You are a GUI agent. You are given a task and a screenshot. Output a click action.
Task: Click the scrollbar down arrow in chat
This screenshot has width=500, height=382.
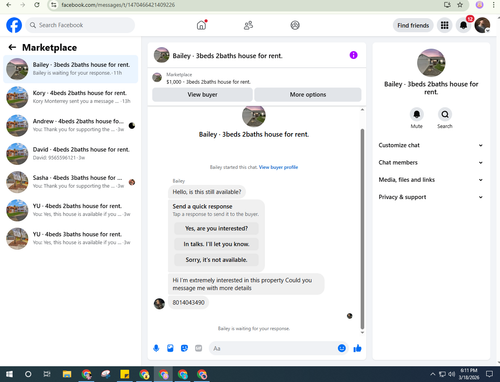pyautogui.click(x=362, y=332)
